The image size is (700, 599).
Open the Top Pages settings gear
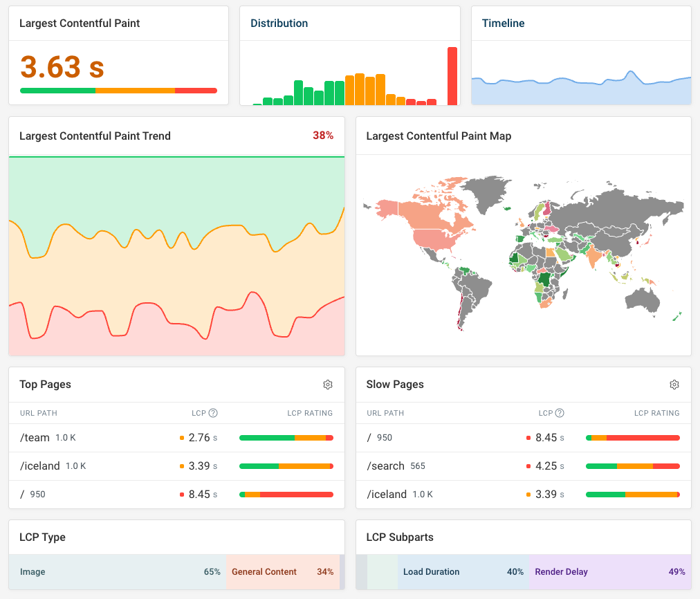(328, 385)
